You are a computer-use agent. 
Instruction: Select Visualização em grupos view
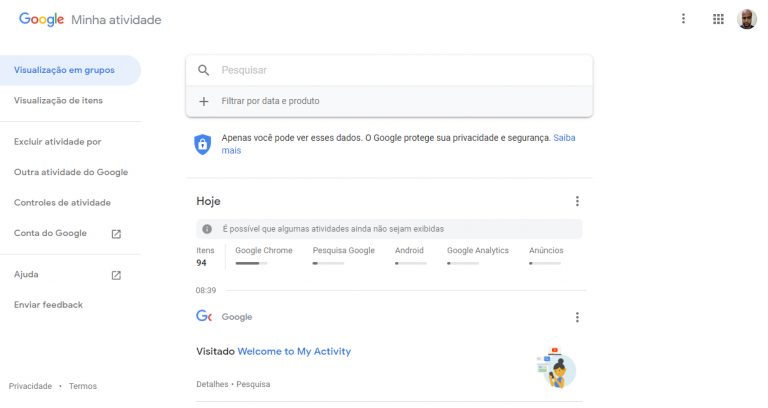(64, 70)
